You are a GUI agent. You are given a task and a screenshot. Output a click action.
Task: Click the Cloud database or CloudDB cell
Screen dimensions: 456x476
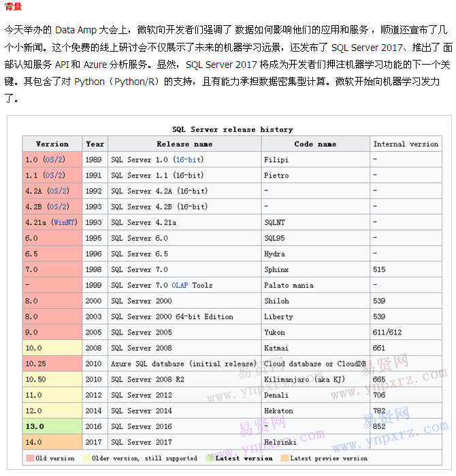[315, 364]
